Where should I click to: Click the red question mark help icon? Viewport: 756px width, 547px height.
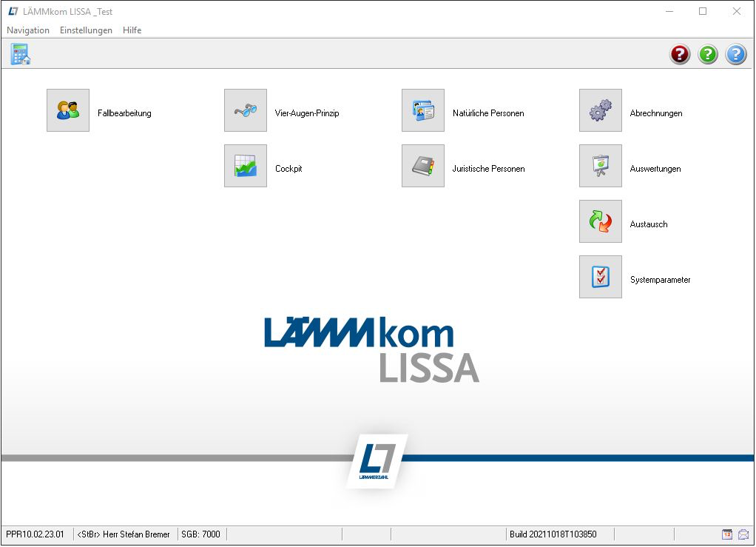click(x=680, y=54)
